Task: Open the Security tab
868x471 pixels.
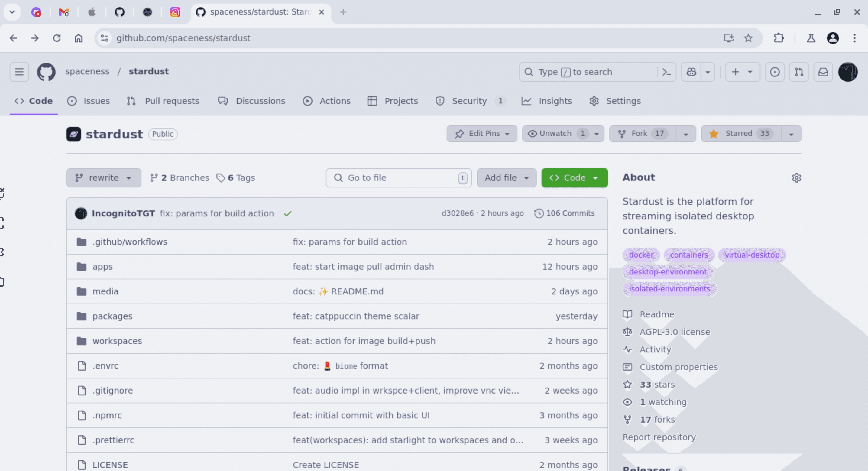Action: pos(471,101)
